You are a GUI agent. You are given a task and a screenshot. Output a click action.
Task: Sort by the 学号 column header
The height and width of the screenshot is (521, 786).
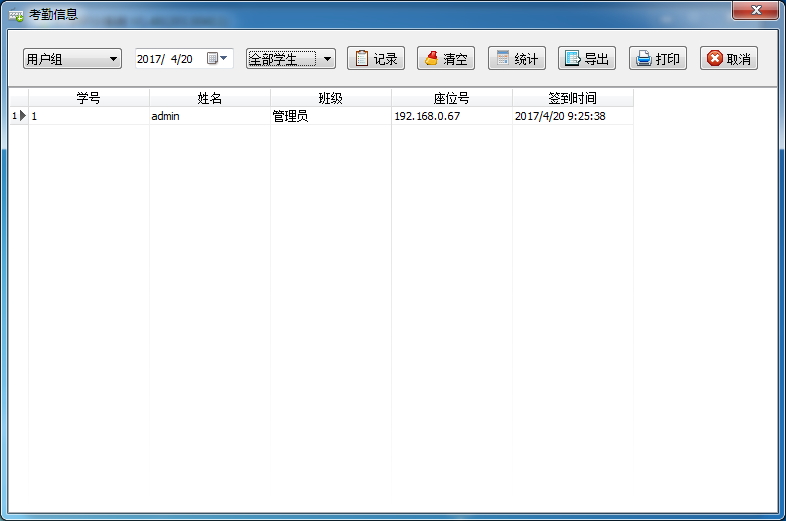(89, 98)
